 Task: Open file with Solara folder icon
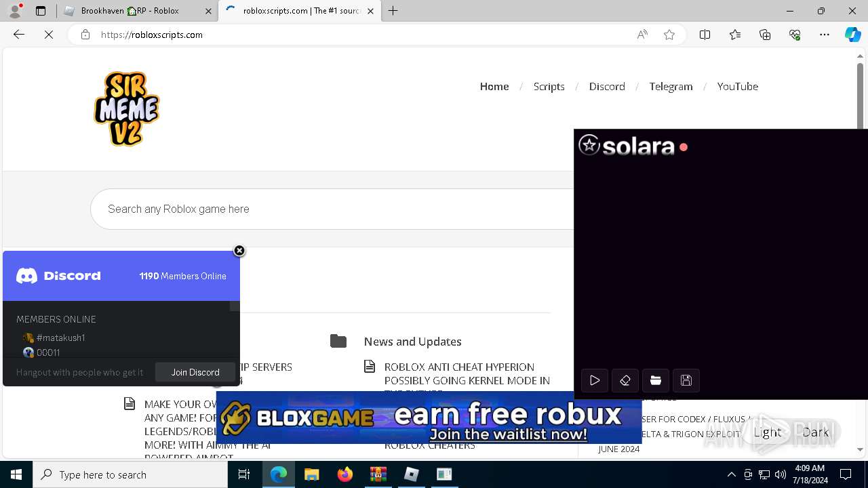click(656, 380)
